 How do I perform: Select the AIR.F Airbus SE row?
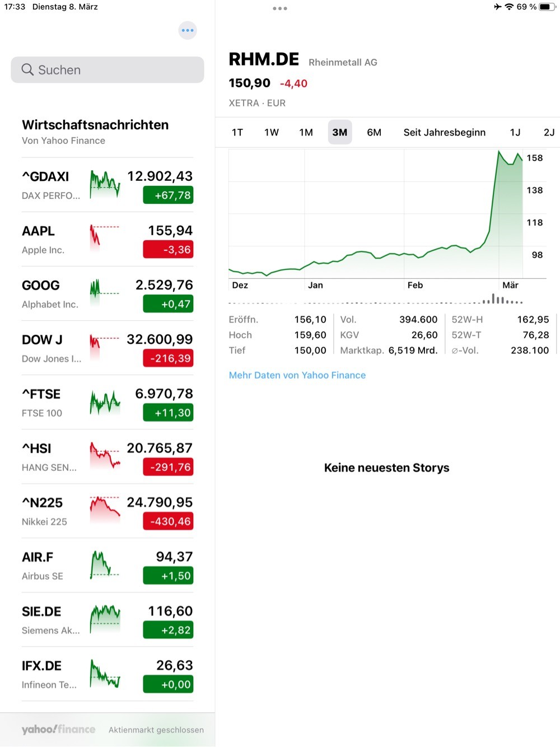click(108, 566)
